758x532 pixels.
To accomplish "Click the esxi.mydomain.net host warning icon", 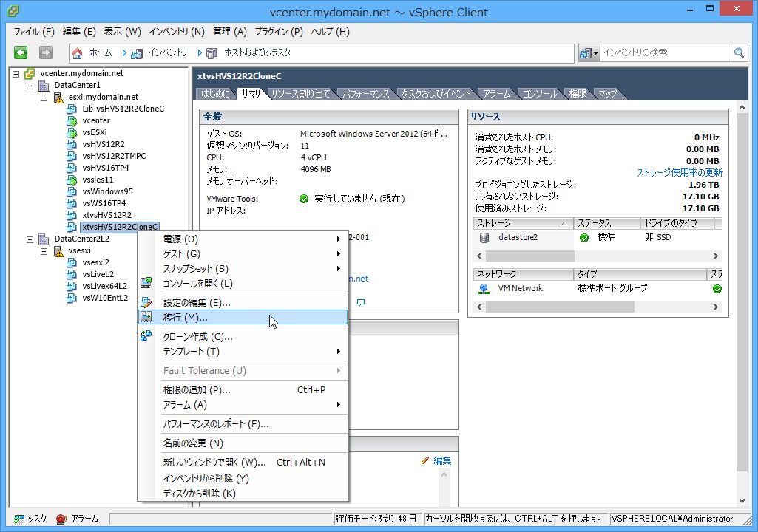I will 58,97.
